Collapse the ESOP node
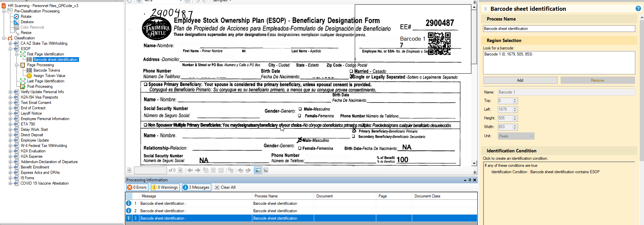 point(10,49)
